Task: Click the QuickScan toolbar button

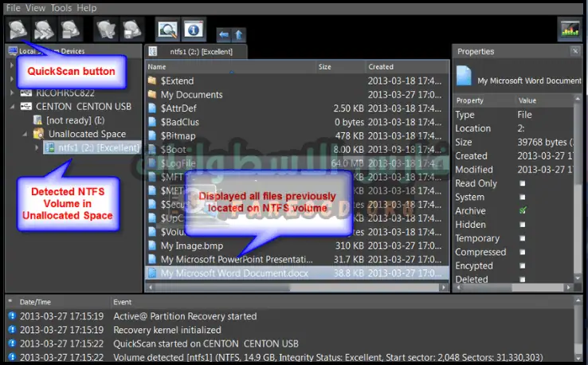Action: click(17, 29)
